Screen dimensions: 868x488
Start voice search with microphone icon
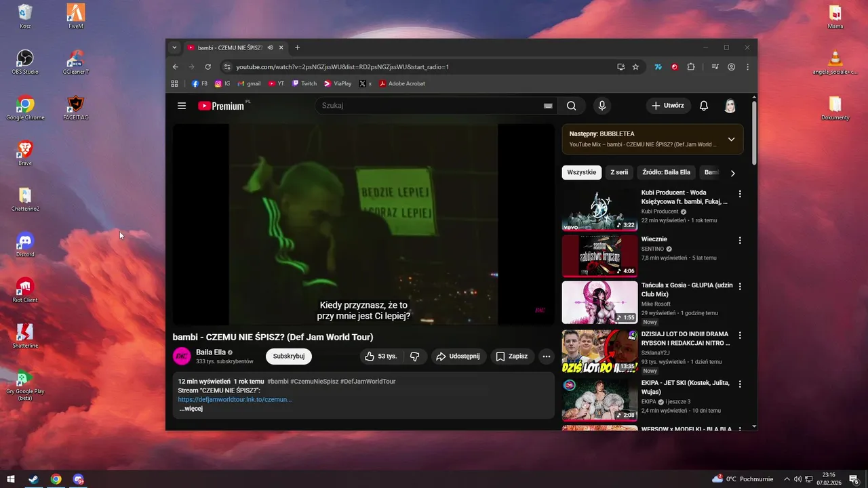[601, 106]
